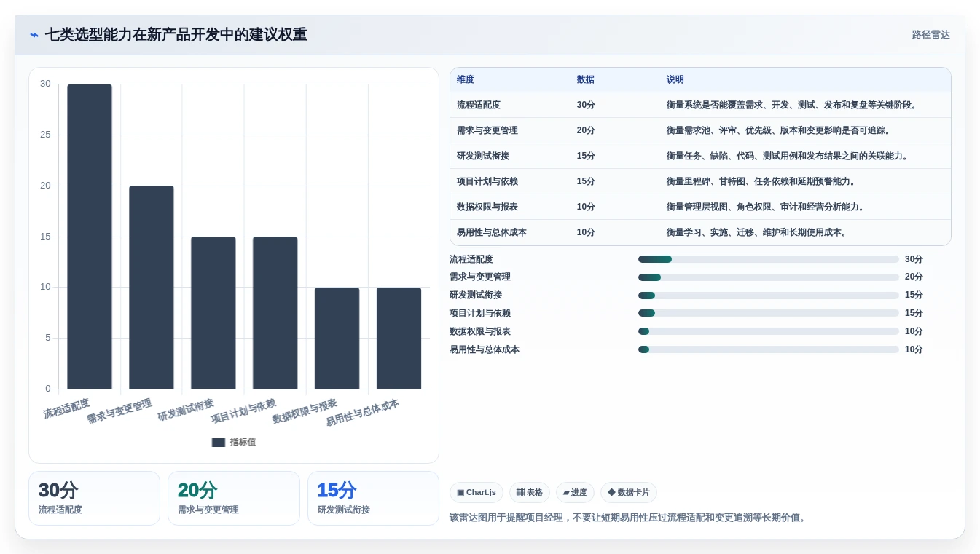Click the 维度 column header
The image size is (980, 554).
(466, 80)
